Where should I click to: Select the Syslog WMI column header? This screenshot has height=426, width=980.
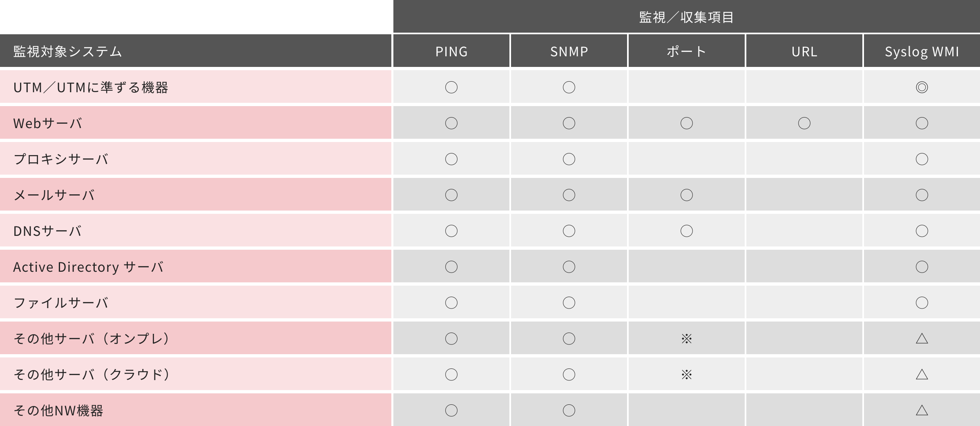922,51
